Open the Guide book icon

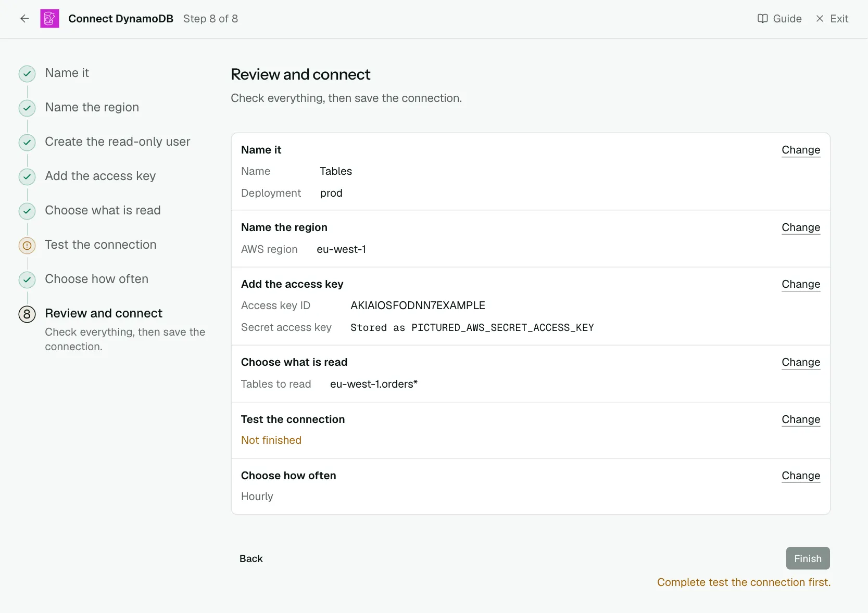tap(762, 19)
